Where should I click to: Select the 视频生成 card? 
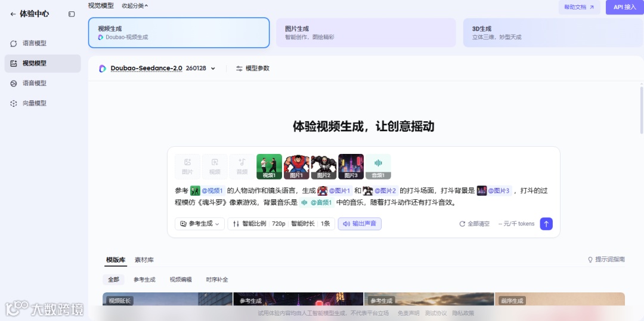click(179, 32)
